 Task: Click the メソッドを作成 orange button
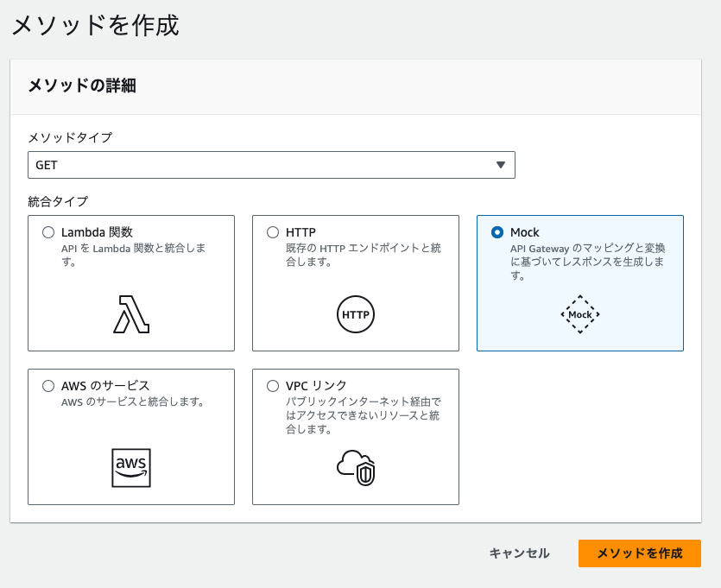tap(640, 553)
